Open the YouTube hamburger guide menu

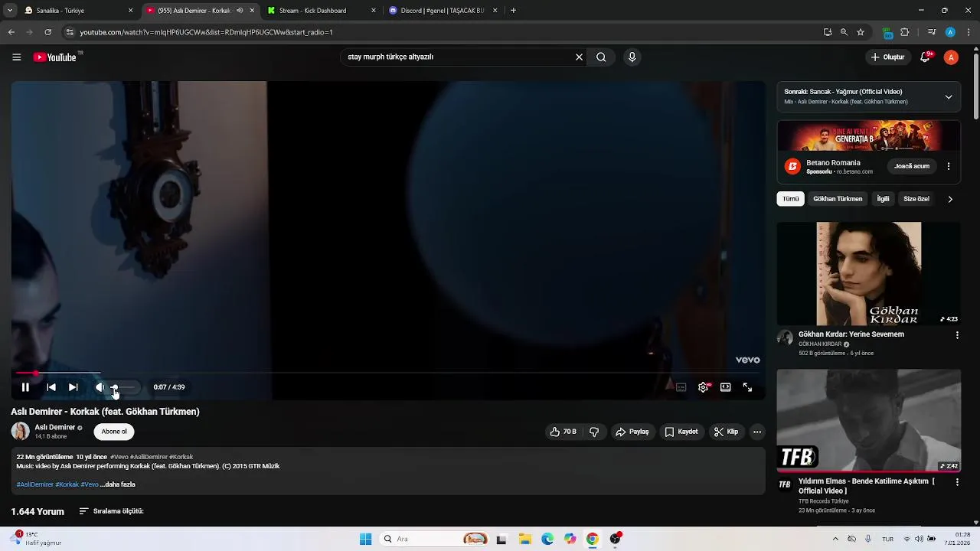[16, 57]
